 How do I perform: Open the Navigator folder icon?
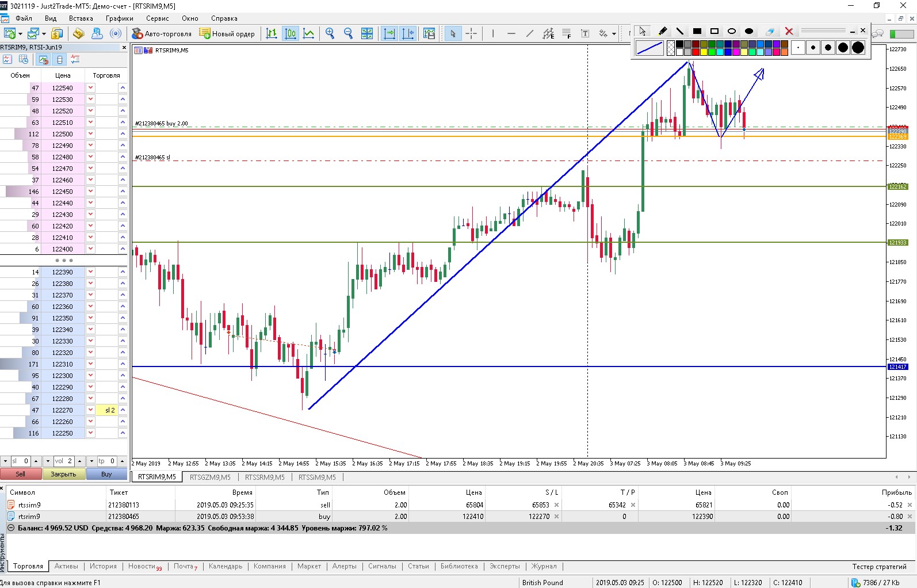click(79, 33)
